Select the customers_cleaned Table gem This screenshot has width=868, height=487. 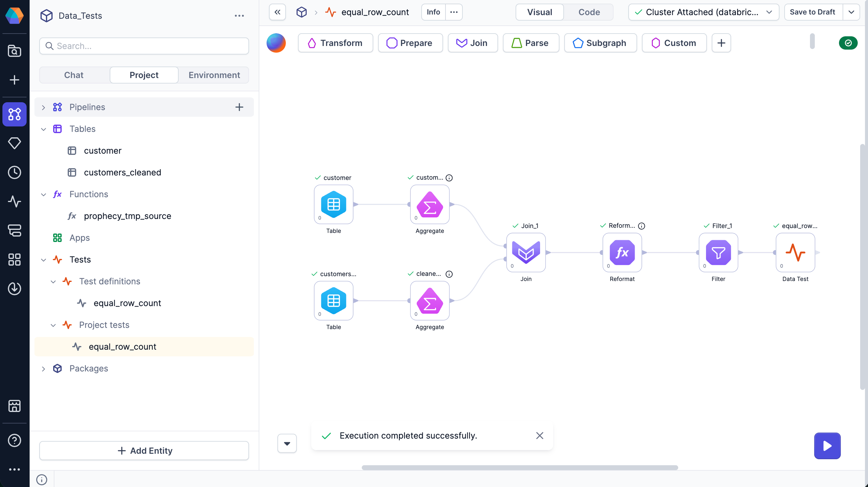(333, 300)
